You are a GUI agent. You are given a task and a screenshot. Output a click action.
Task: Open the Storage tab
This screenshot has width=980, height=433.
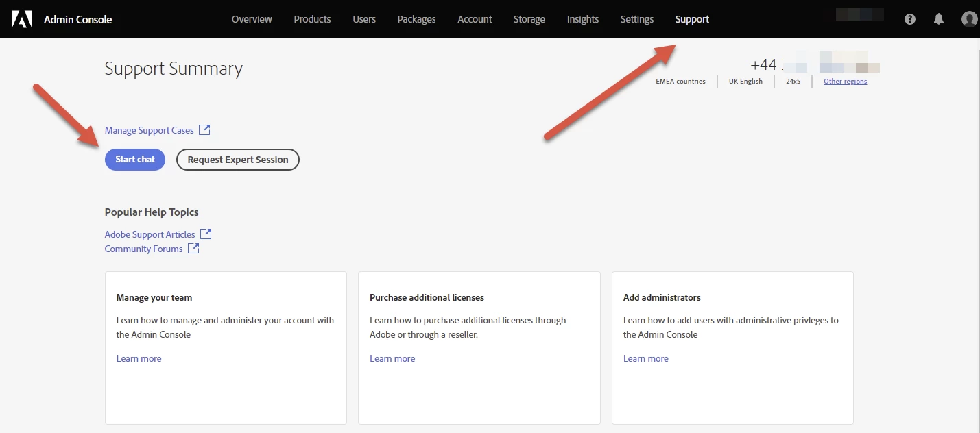coord(529,19)
